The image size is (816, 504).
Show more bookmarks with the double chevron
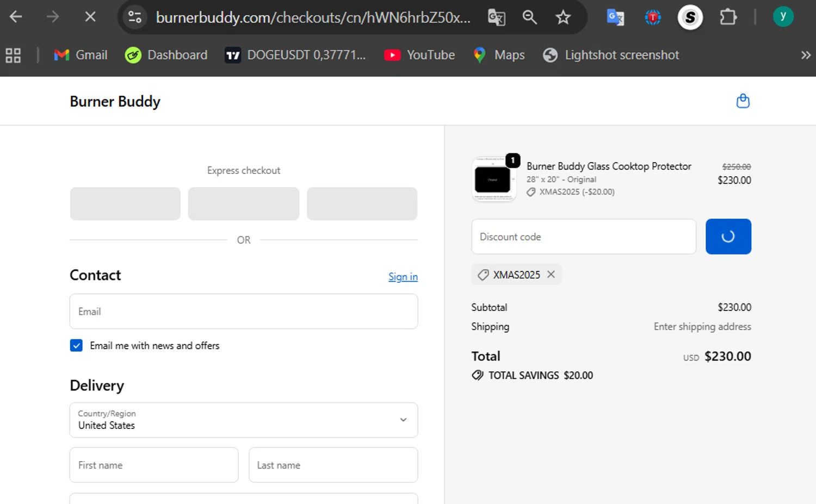pyautogui.click(x=806, y=55)
